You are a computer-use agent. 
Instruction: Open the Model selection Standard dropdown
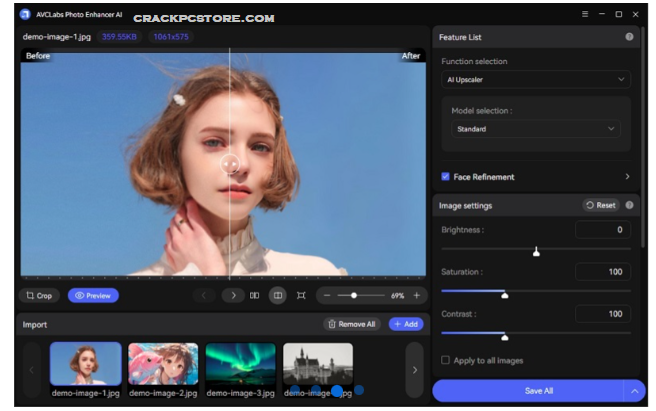535,129
